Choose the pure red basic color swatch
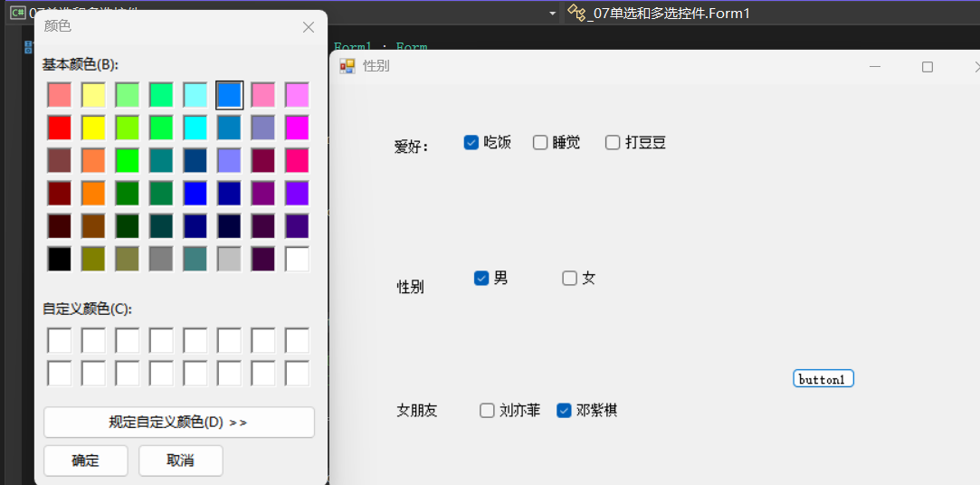This screenshot has height=485, width=980. click(60, 128)
